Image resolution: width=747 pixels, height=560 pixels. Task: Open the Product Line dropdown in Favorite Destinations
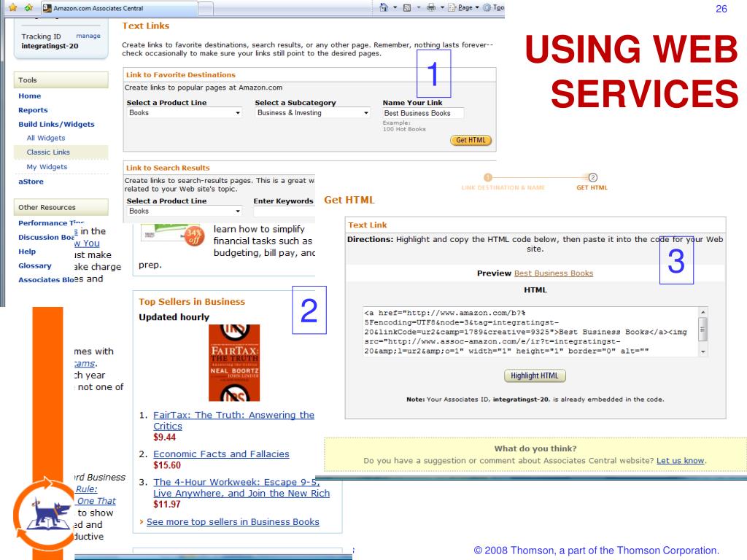pos(185,113)
